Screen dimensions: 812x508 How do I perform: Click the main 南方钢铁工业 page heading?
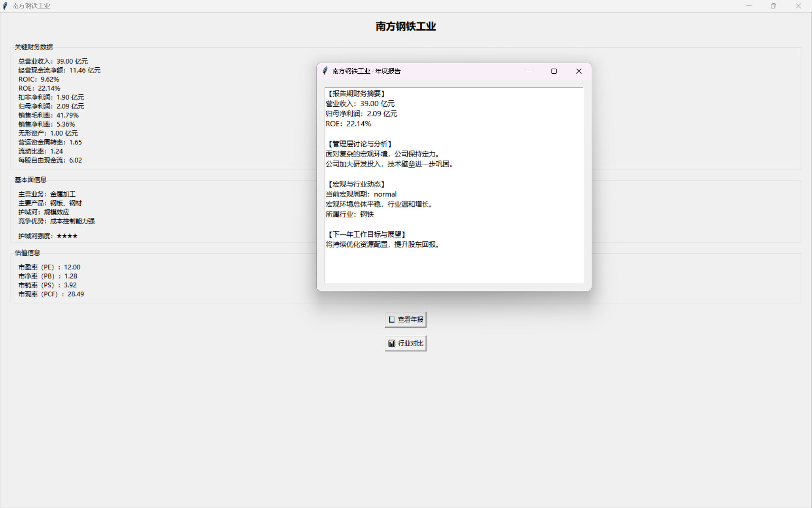coord(406,26)
